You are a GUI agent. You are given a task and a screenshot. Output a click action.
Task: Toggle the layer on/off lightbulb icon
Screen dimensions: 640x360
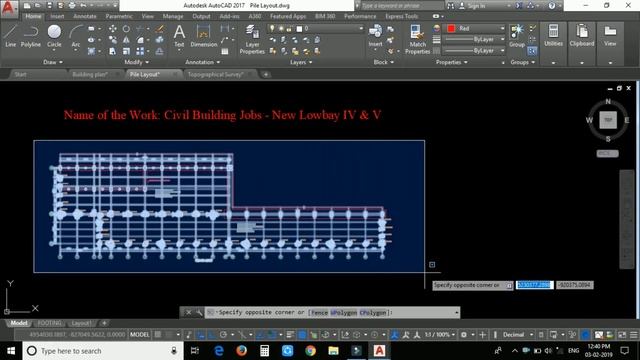pyautogui.click(x=272, y=29)
